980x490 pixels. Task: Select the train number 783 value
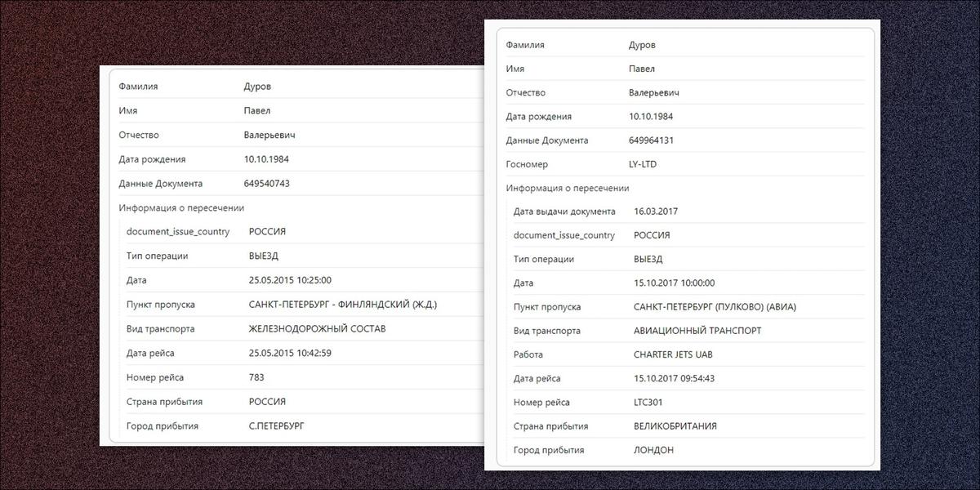(256, 377)
